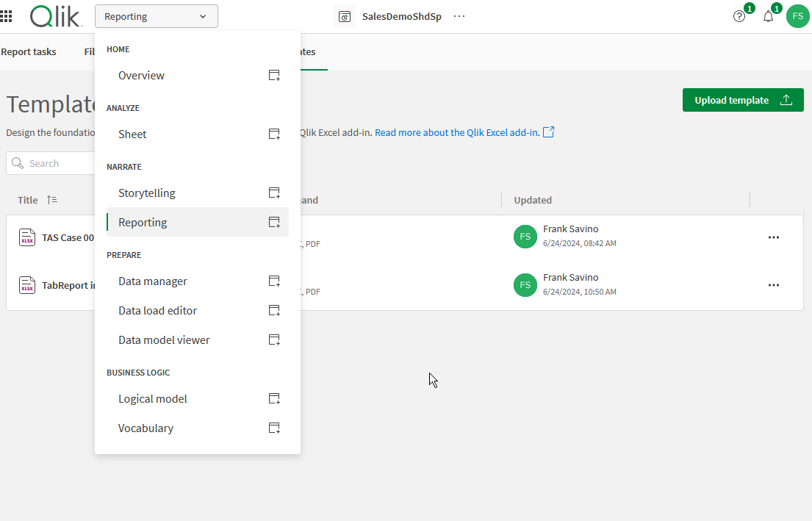Viewport: 812px width, 521px height.
Task: Open the Qlik Excel add-in help link
Action: (x=464, y=133)
